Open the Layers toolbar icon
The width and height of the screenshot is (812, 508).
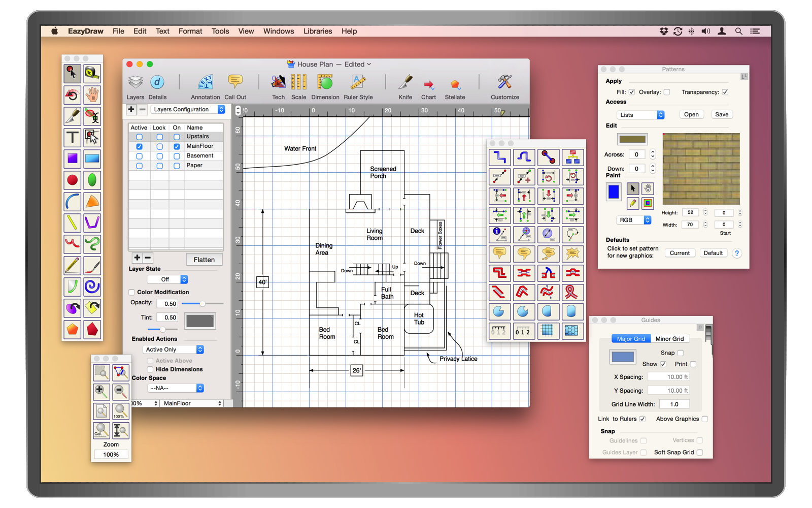pos(135,87)
